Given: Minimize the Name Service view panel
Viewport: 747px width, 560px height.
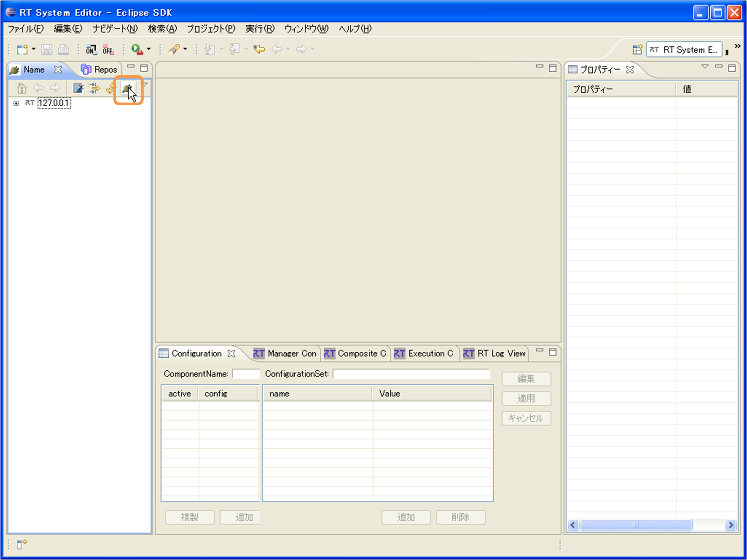Looking at the screenshot, I should pyautogui.click(x=131, y=67).
